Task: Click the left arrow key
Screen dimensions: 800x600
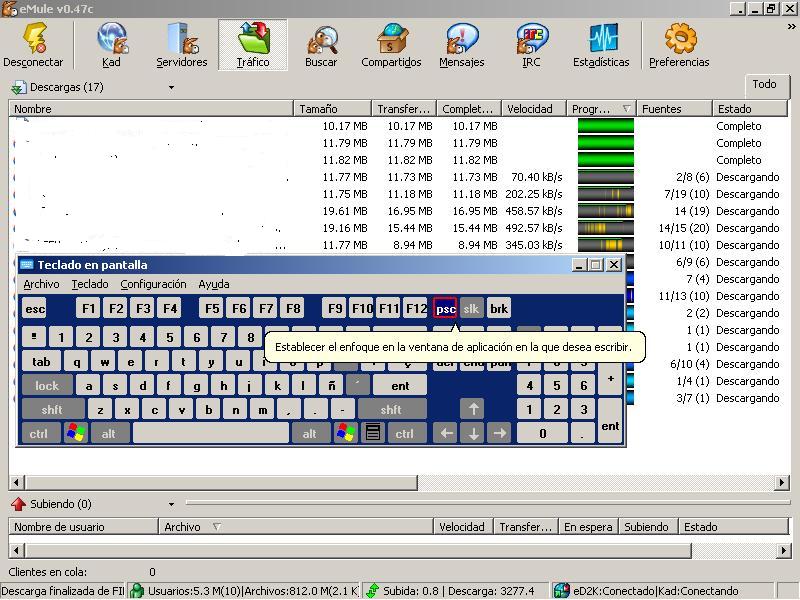Action: point(446,434)
